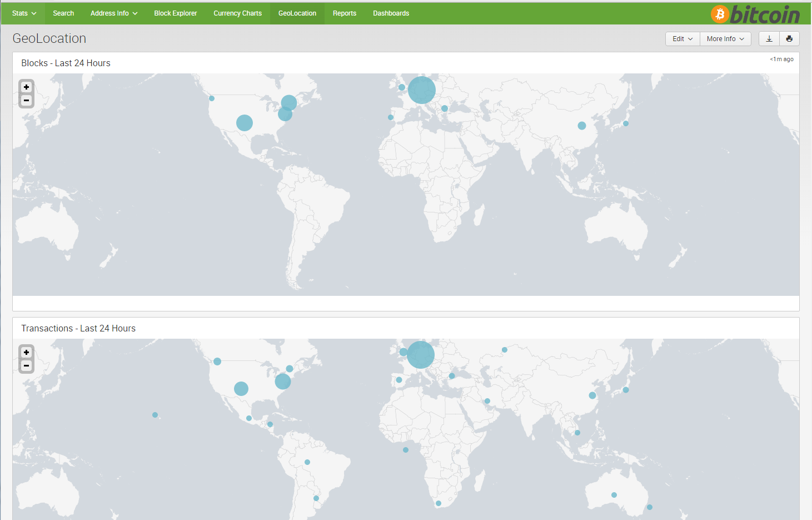Screen dimensions: 812x520
Task: Click the largest Europe bubble on Blocks map
Action: point(422,90)
